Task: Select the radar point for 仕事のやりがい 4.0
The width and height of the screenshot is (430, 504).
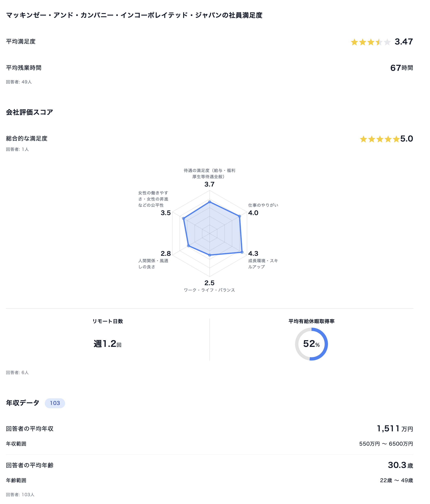Action: [x=239, y=216]
